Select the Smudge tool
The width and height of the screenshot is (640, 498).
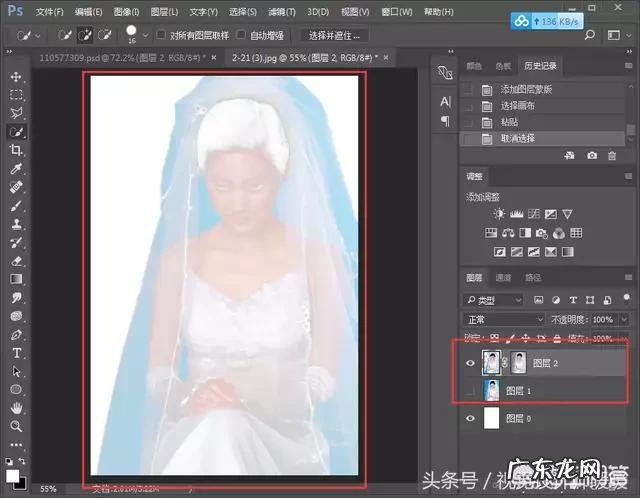[16, 297]
